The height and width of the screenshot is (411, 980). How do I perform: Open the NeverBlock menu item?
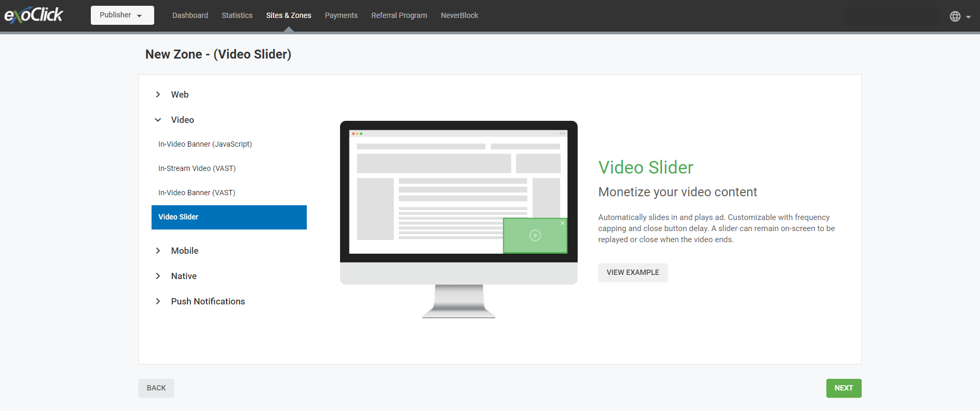click(x=459, y=15)
